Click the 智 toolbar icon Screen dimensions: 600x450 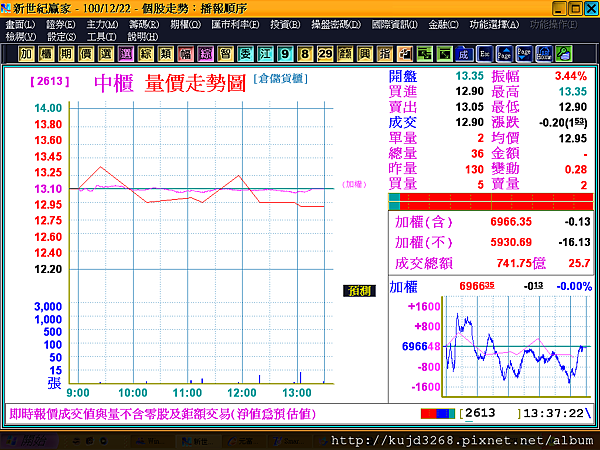225,54
